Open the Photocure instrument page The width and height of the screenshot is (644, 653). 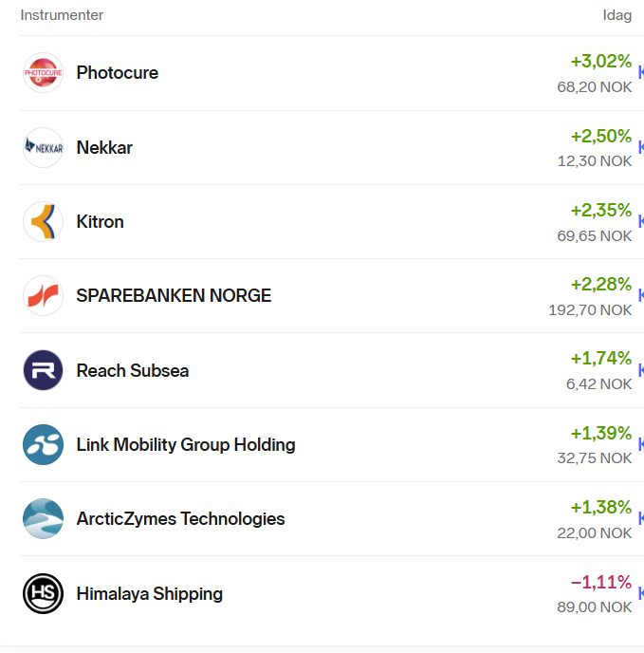coord(118,73)
